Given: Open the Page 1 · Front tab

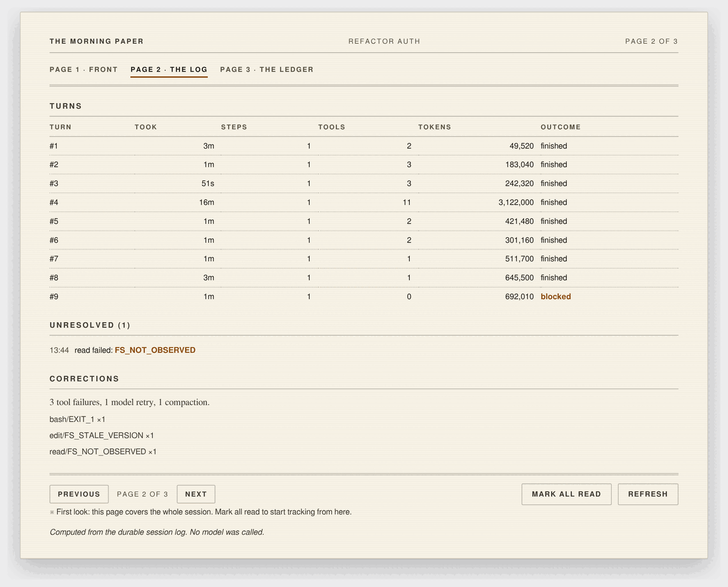Looking at the screenshot, I should point(84,69).
